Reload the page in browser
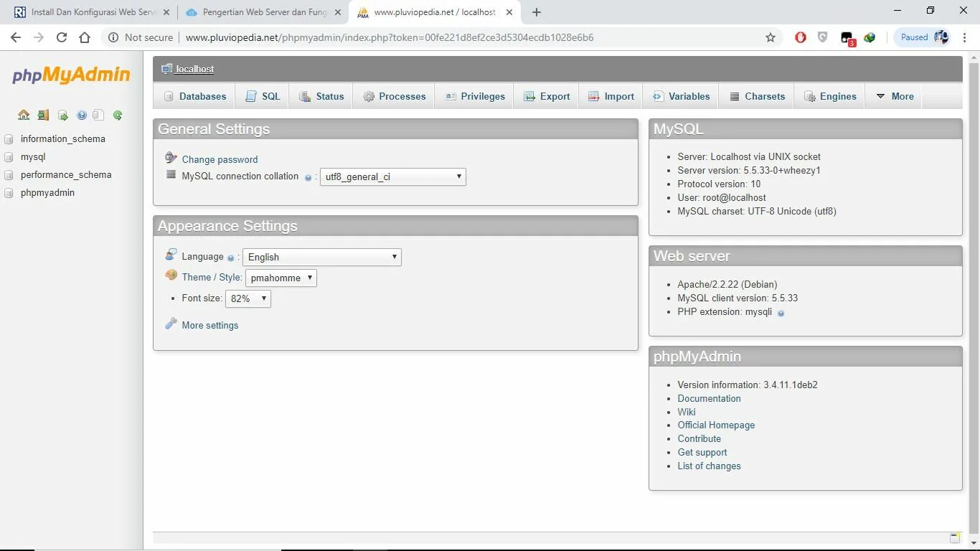The height and width of the screenshot is (551, 980). point(62,37)
